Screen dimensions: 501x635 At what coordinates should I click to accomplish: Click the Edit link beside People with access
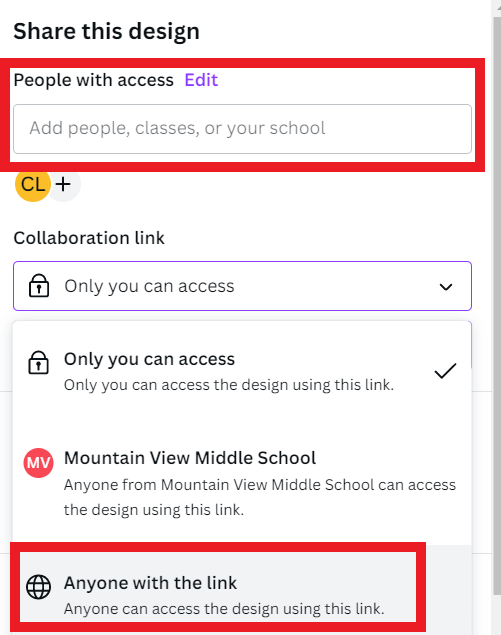[201, 80]
